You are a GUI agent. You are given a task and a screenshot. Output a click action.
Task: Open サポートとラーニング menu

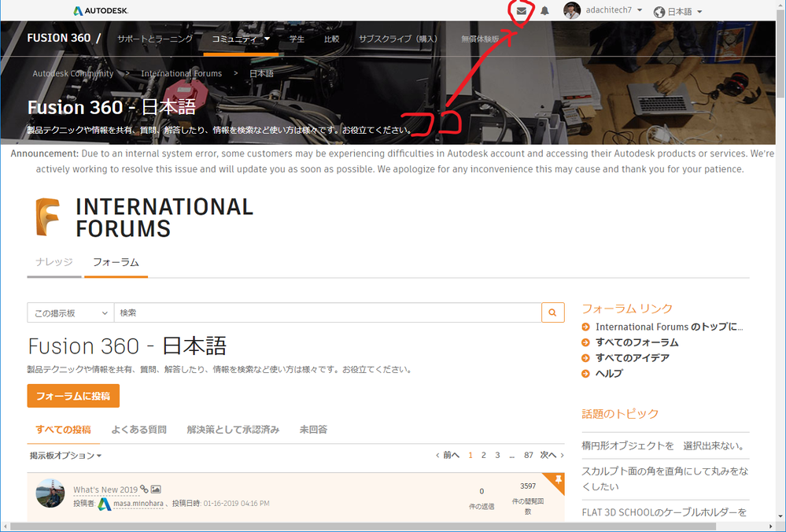point(155,39)
